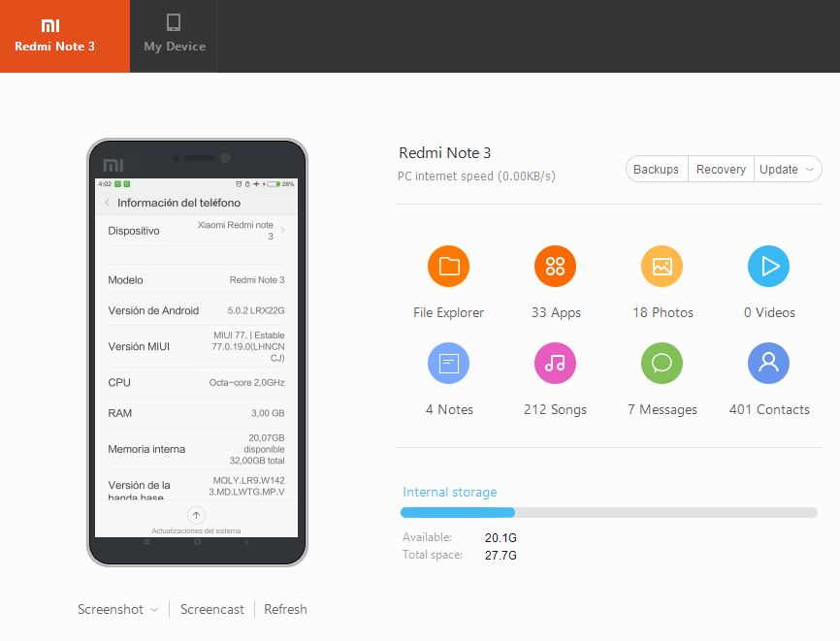
Task: Click the Internal storage usage bar
Action: click(x=609, y=512)
